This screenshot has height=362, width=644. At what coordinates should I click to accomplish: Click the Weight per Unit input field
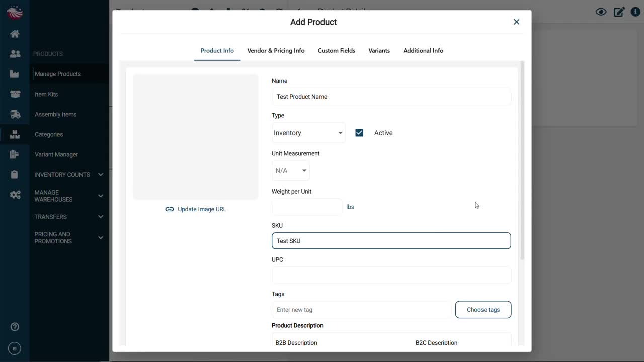coord(307,207)
